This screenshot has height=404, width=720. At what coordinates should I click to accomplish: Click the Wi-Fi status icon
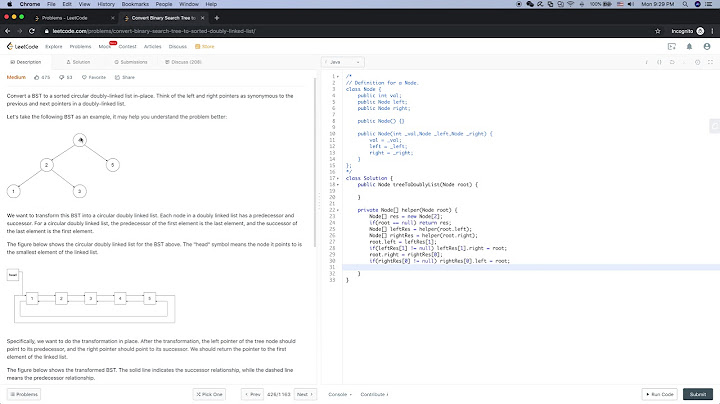coord(571,4)
